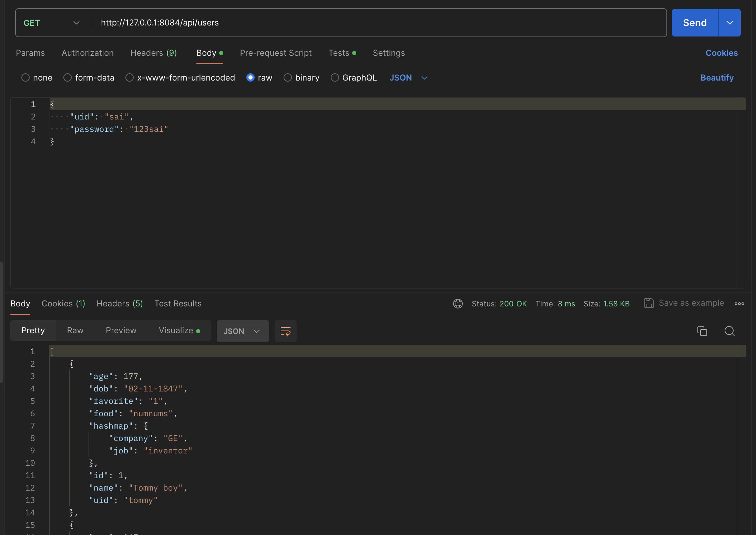756x535 pixels.
Task: Open the three-dots response options menu
Action: coord(739,304)
